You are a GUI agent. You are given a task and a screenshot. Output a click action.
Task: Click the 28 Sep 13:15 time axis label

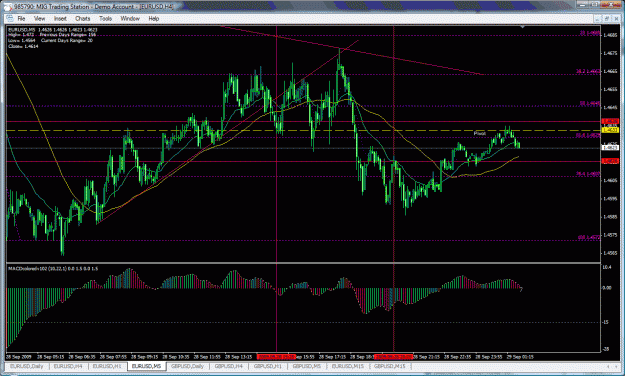238,357
